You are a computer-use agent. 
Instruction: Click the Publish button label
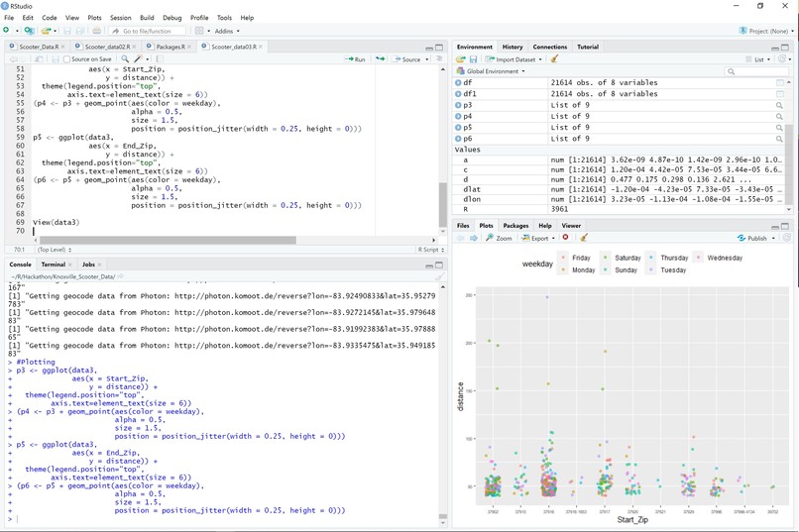pyautogui.click(x=756, y=238)
